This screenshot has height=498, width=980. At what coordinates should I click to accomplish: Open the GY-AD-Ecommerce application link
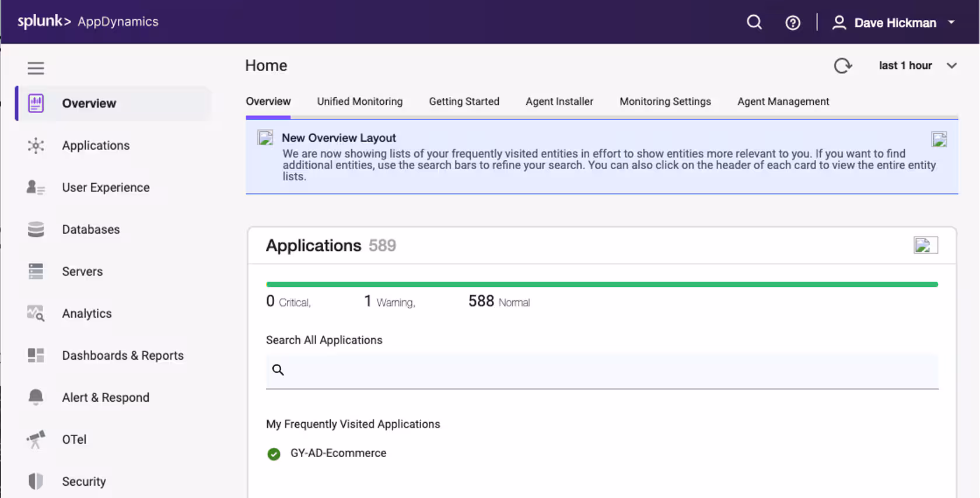coord(338,453)
